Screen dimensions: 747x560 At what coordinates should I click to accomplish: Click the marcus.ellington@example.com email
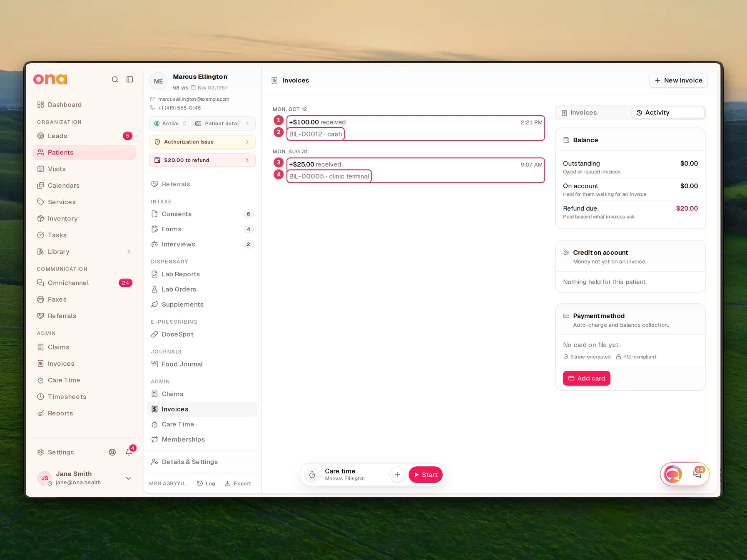click(194, 99)
